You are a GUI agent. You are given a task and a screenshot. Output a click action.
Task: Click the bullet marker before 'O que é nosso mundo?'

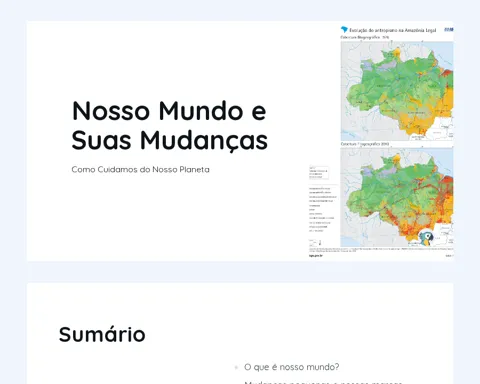(236, 367)
